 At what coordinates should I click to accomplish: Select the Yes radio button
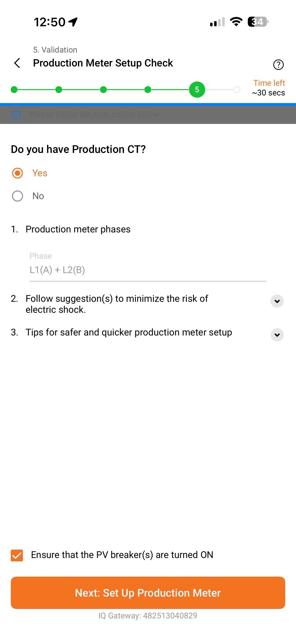tap(17, 173)
